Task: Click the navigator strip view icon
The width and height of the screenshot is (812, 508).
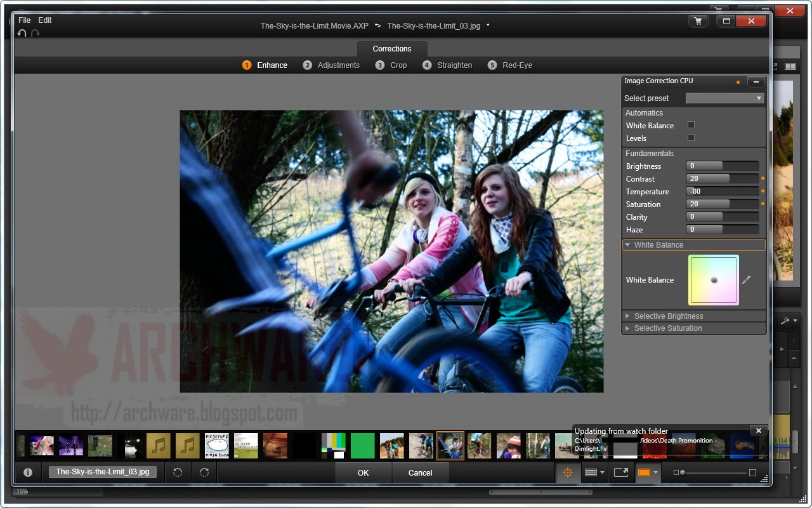Action: click(591, 472)
